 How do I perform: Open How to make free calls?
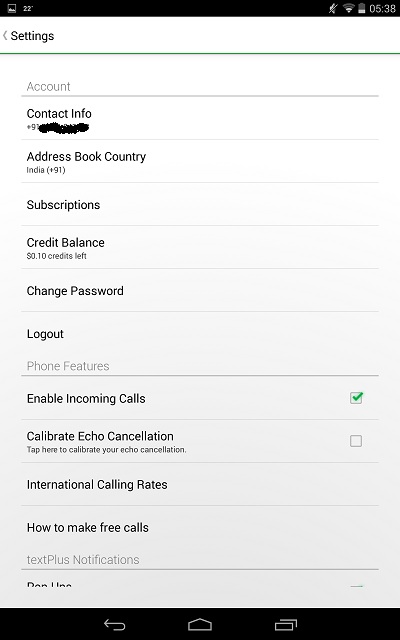click(200, 527)
